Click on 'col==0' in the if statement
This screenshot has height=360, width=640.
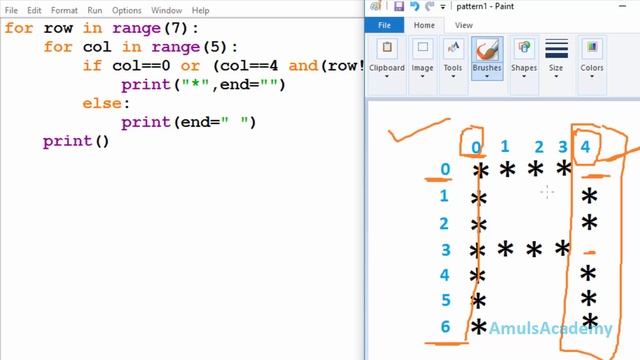click(141, 66)
